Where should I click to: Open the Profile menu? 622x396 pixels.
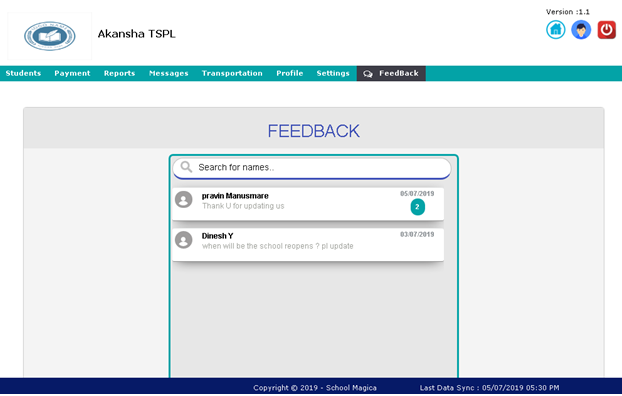(x=290, y=73)
